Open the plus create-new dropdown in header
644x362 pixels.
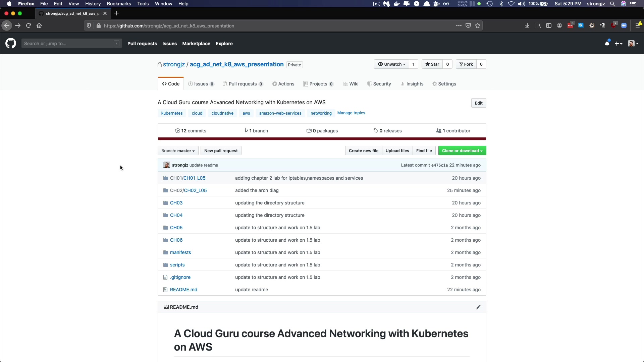619,44
